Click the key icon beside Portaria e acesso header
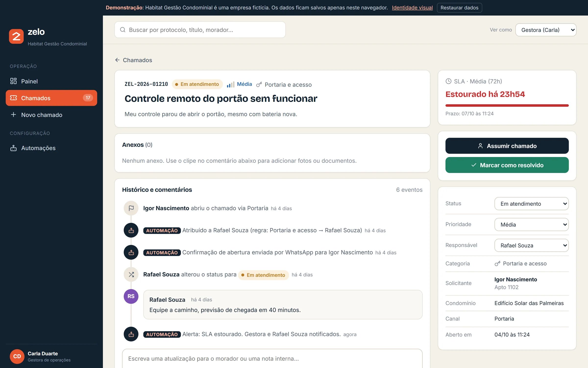 [x=259, y=85]
